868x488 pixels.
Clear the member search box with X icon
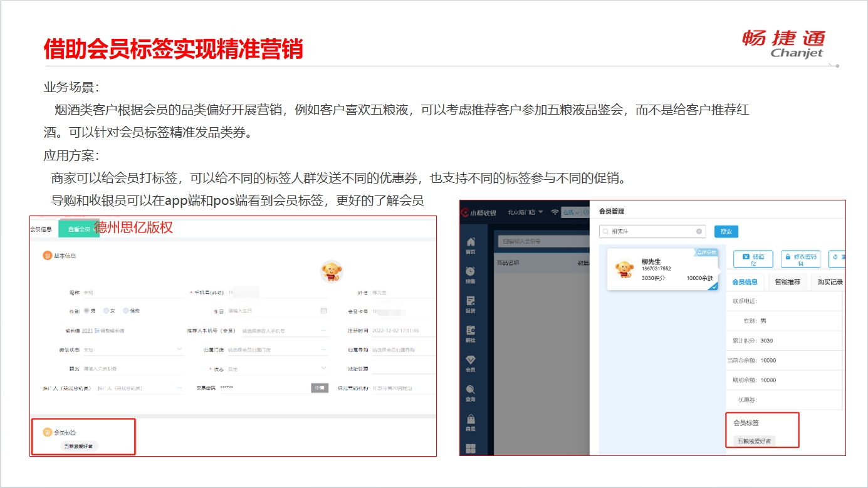699,231
